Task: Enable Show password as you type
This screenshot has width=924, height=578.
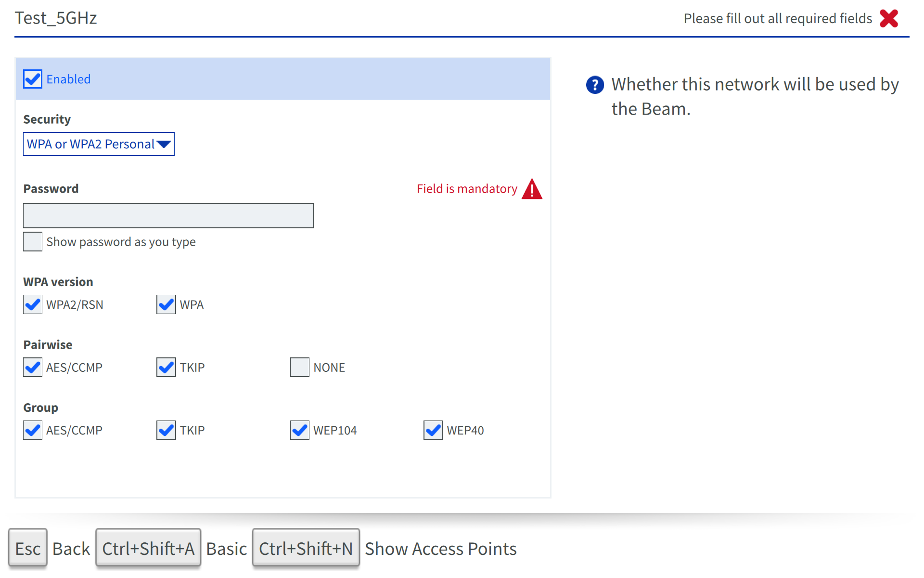Action: coord(33,242)
